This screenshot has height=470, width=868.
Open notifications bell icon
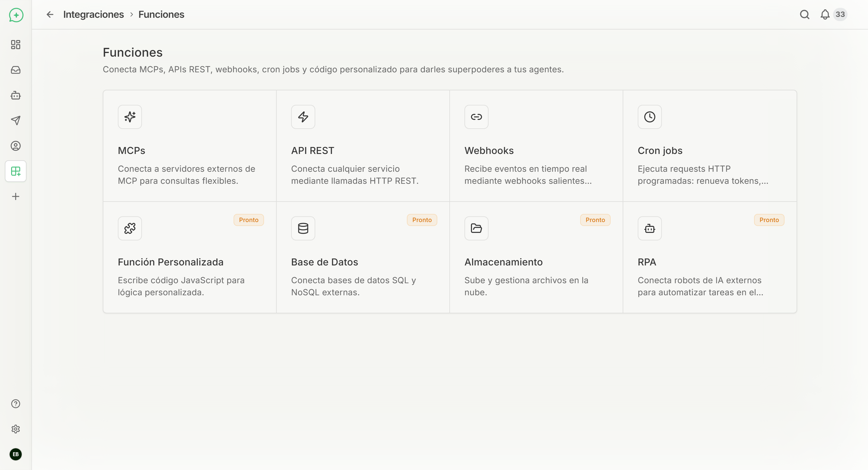click(825, 14)
